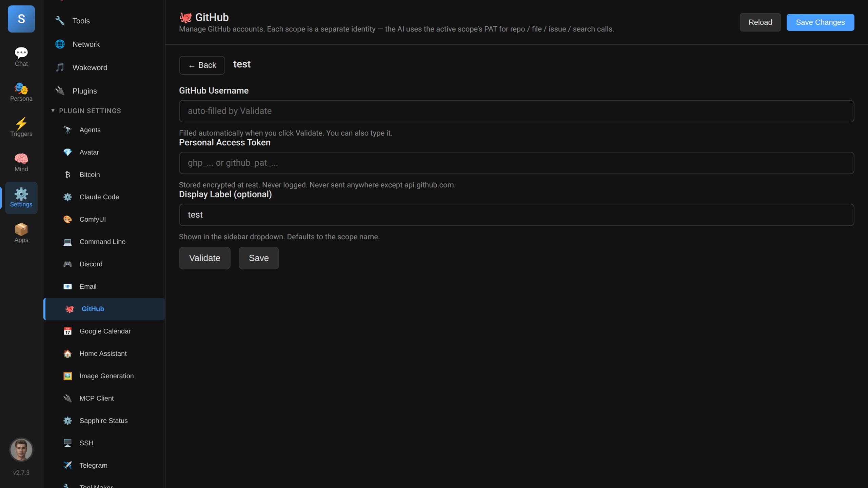The image size is (868, 488).
Task: Select Home Assistant plugin settings
Action: [104, 353]
